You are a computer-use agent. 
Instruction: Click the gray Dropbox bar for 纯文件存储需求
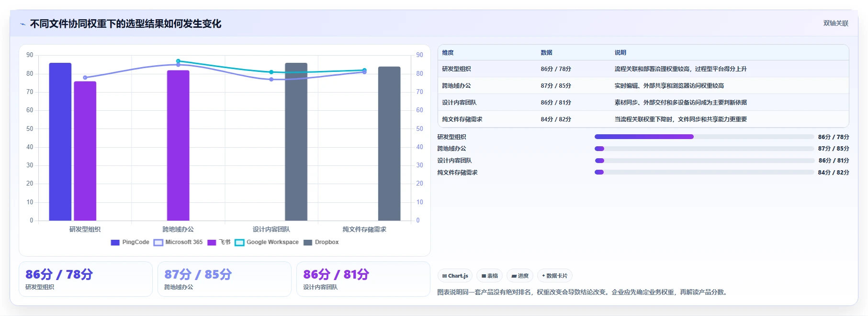tap(389, 144)
